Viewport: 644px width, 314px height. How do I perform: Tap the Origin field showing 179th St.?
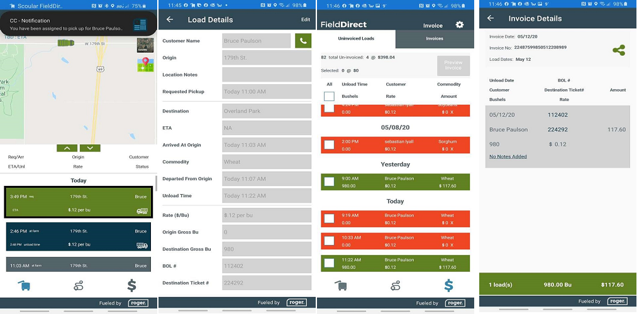[267, 58]
